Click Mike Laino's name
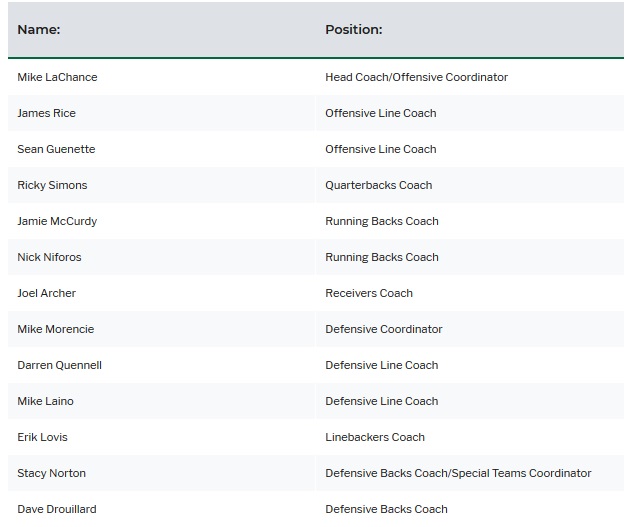632x527 pixels. pyautogui.click(x=45, y=401)
